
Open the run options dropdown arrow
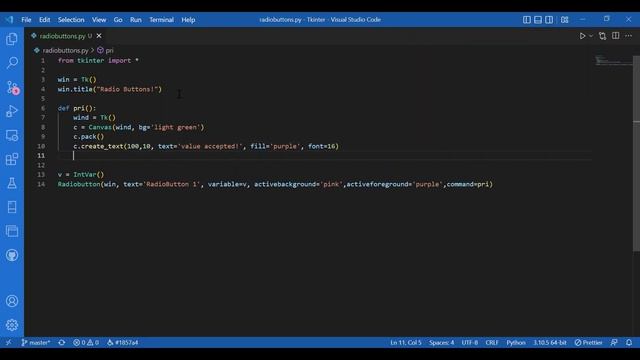[x=591, y=36]
